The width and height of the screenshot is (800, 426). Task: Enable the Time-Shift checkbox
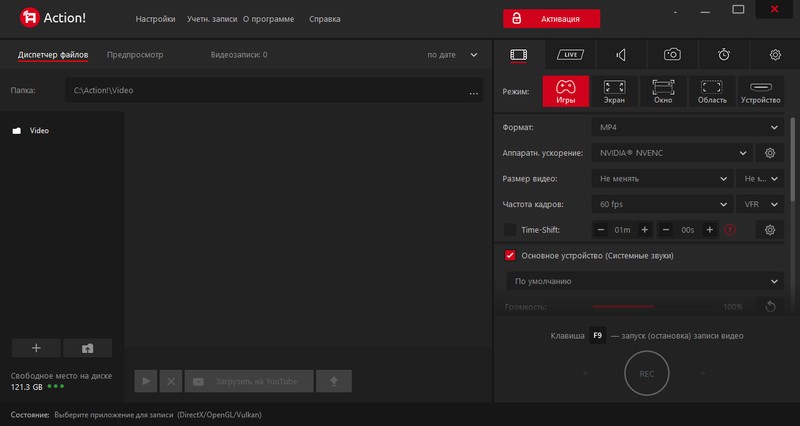click(x=510, y=230)
